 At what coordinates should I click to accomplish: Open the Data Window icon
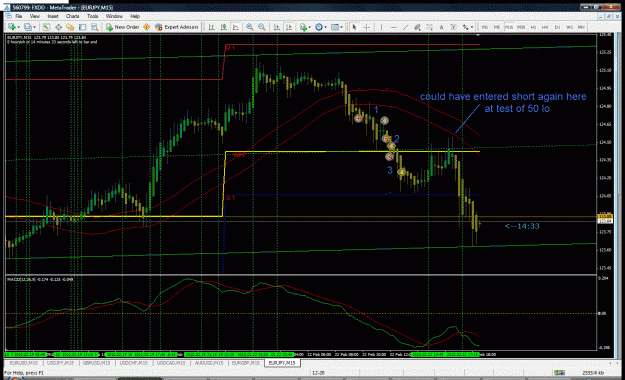[x=58, y=27]
